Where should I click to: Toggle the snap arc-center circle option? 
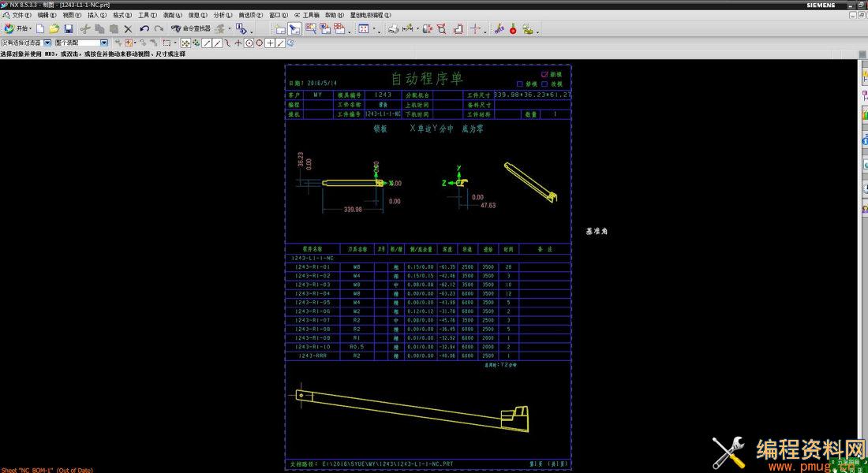[249, 43]
